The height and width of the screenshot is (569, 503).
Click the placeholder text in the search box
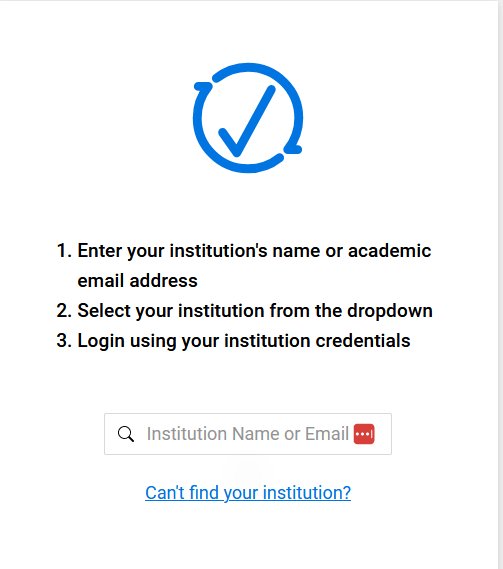pos(248,434)
